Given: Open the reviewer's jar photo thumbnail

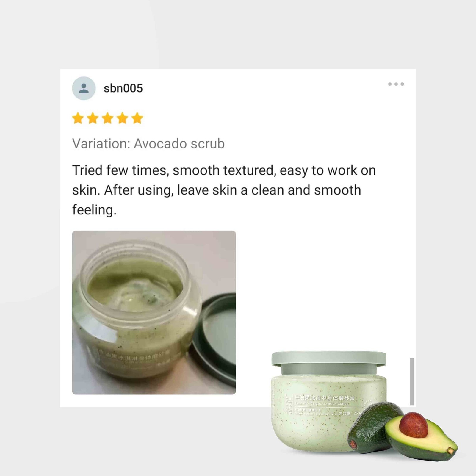Looking at the screenshot, I should click(x=154, y=312).
